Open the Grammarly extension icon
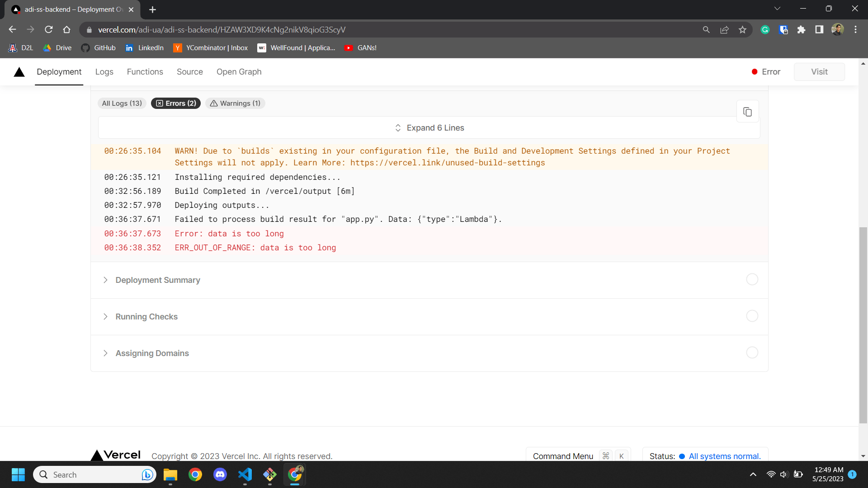 765,29
